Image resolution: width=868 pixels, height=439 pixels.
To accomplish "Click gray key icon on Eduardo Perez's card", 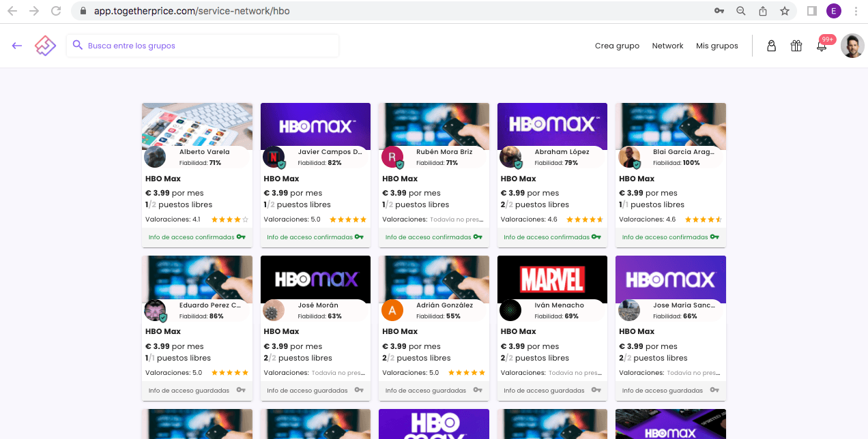I will click(241, 390).
